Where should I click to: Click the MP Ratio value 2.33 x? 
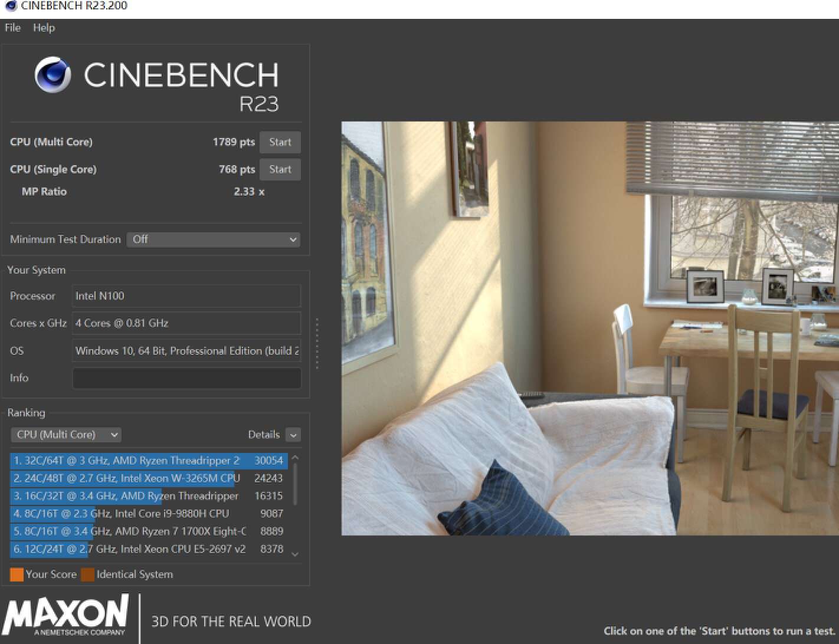pos(249,192)
